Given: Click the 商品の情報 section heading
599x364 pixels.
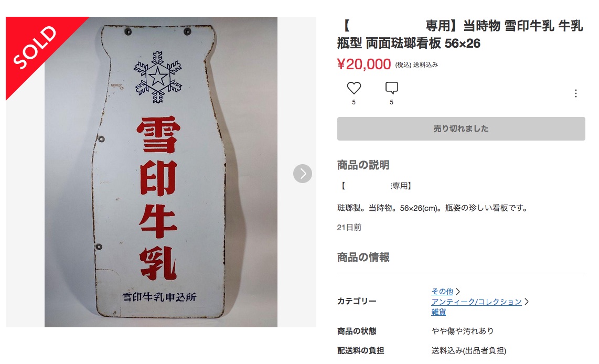Looking at the screenshot, I should [363, 258].
